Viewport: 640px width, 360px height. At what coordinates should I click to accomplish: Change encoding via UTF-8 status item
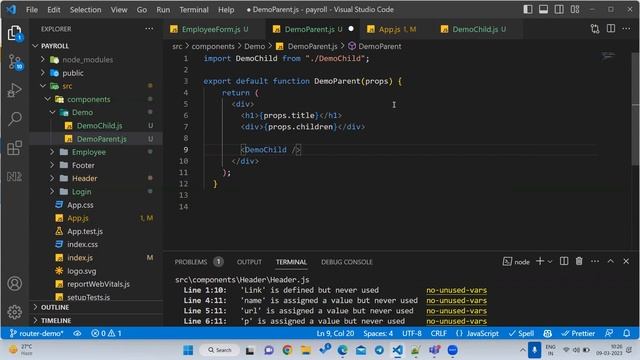coord(412,333)
